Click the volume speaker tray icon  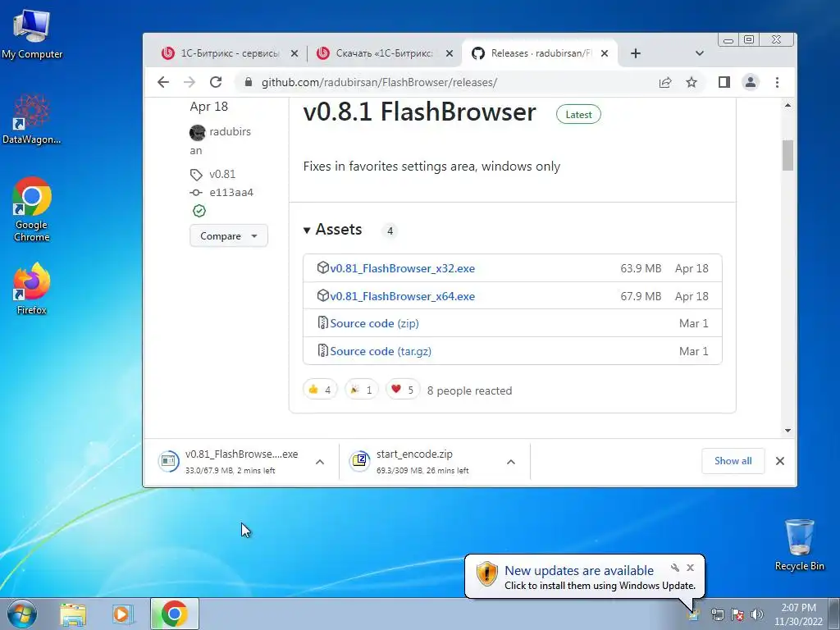click(x=757, y=614)
